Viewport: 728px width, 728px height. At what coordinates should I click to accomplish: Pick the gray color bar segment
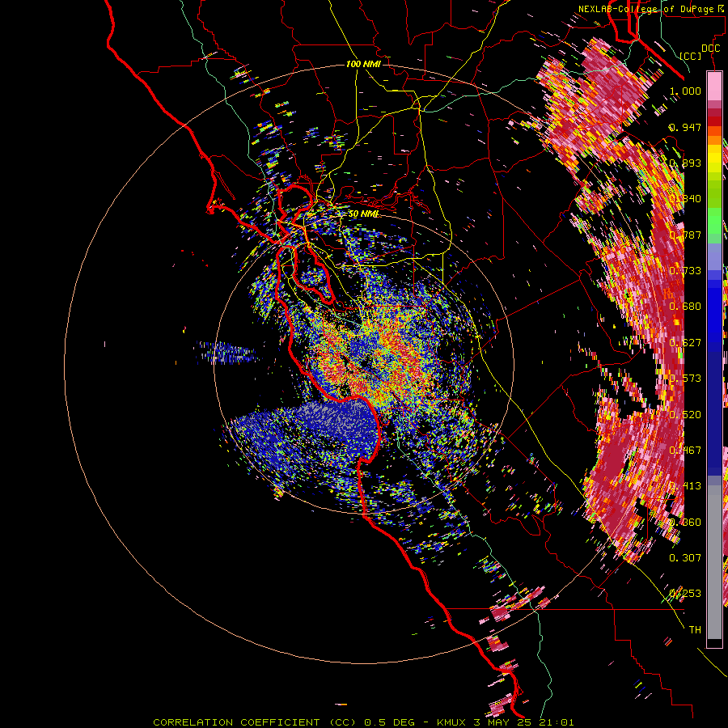(x=714, y=562)
